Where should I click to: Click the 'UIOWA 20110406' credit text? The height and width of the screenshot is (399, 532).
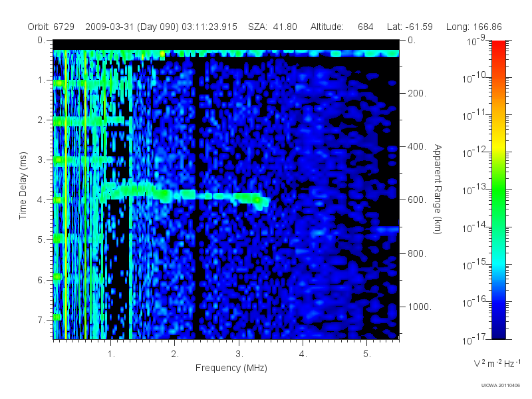(x=501, y=386)
